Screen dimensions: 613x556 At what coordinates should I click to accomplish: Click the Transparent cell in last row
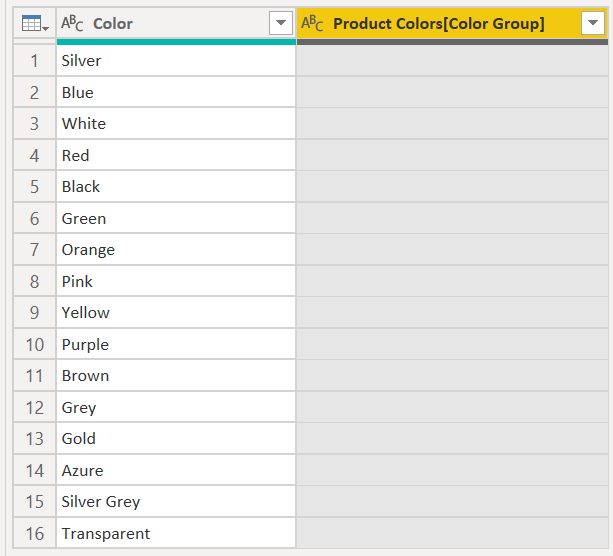175,533
